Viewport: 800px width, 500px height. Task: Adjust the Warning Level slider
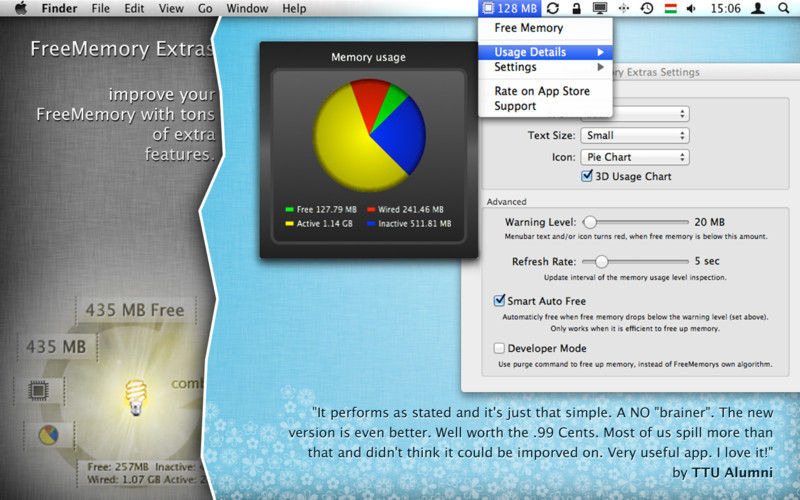590,222
